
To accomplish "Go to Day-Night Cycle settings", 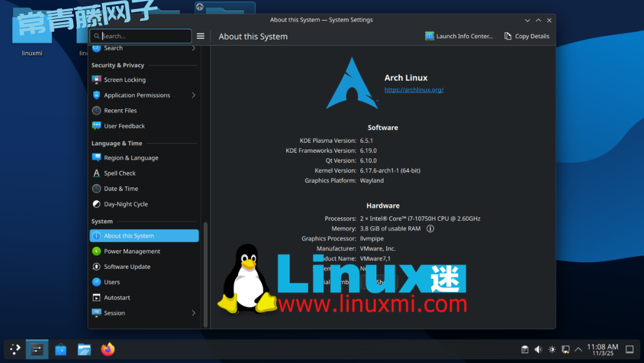I will [x=126, y=204].
